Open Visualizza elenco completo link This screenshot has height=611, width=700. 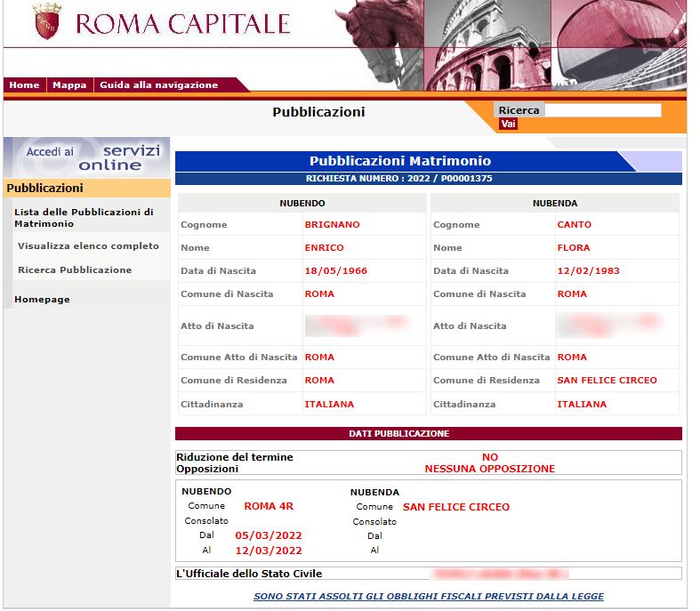(x=88, y=246)
